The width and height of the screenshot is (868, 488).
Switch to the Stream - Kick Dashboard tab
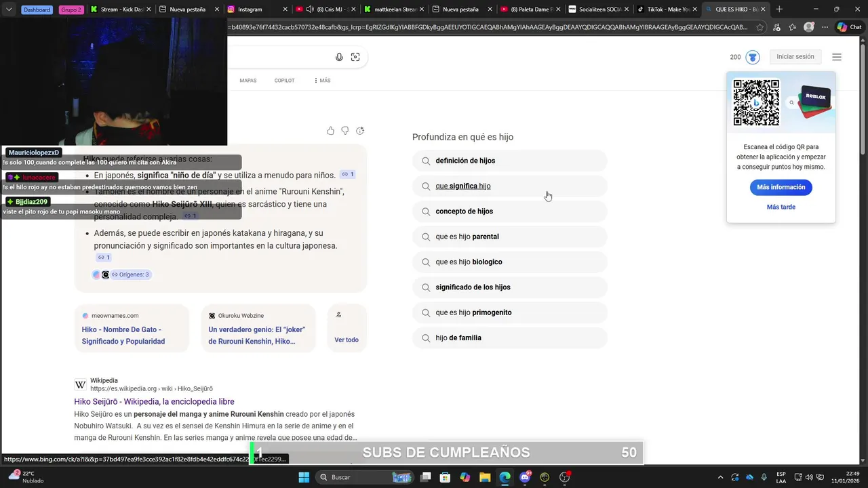click(121, 9)
